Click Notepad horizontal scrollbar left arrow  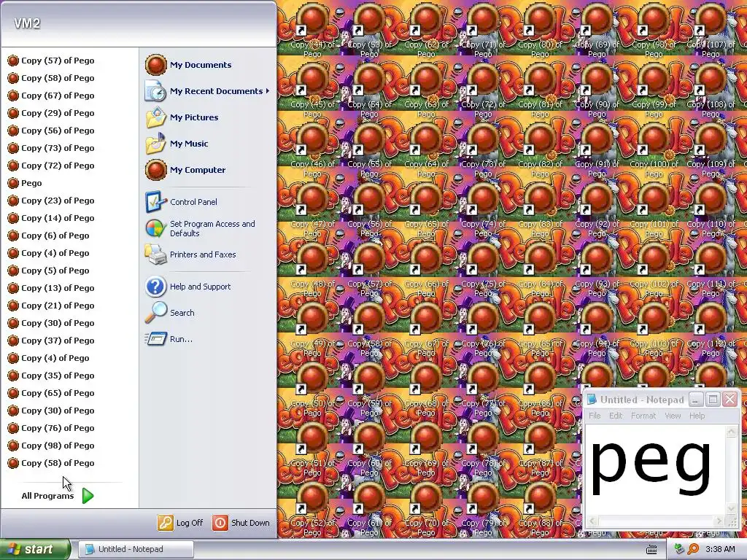click(x=592, y=521)
